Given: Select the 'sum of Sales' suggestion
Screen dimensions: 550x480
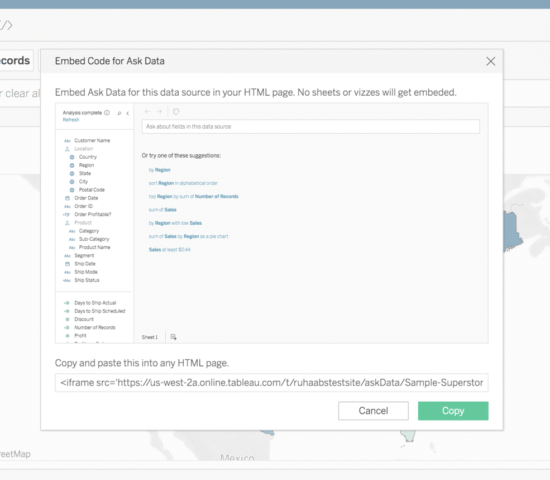Looking at the screenshot, I should [162, 210].
